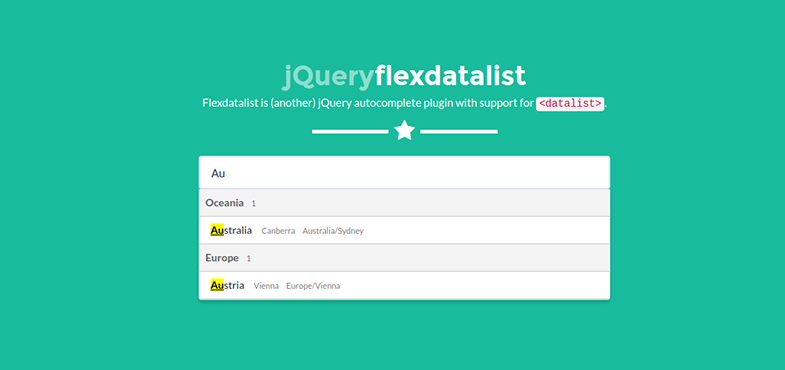The image size is (785, 370).
Task: Click the <datalist> code tag
Action: (570, 104)
